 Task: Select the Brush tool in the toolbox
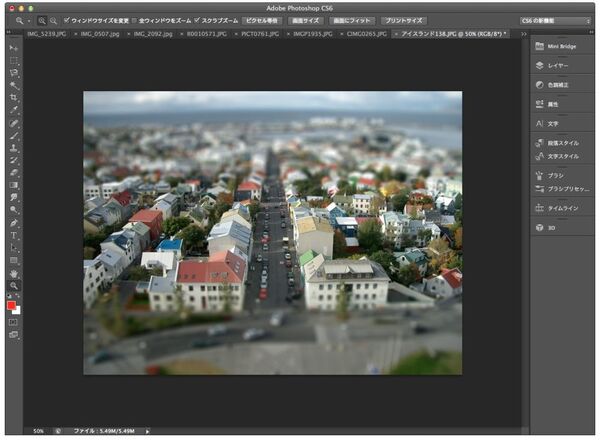(13, 135)
